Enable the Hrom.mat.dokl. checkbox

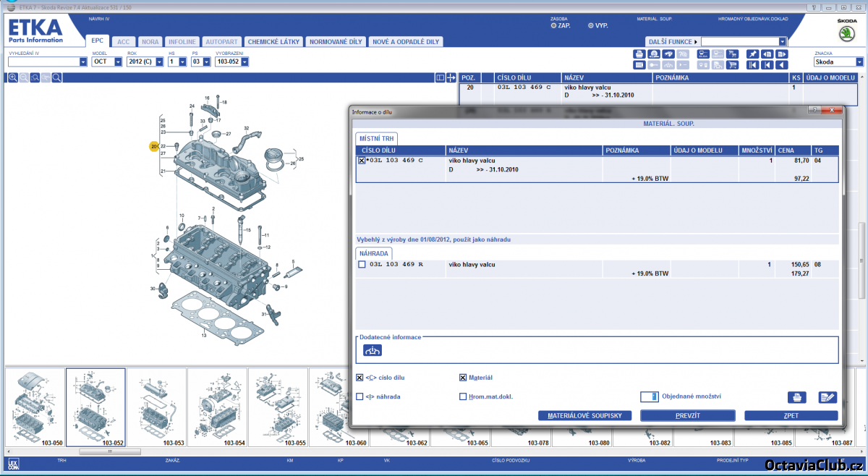463,396
